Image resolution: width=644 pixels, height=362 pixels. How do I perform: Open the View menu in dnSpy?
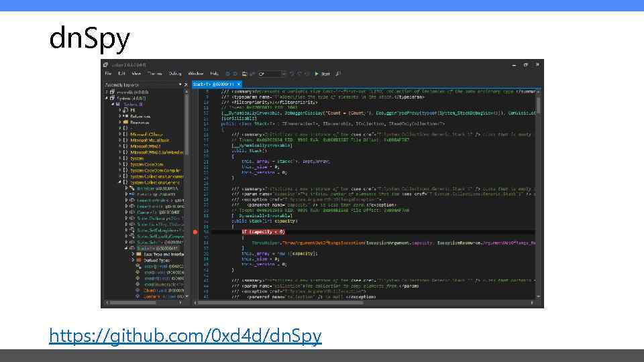136,74
